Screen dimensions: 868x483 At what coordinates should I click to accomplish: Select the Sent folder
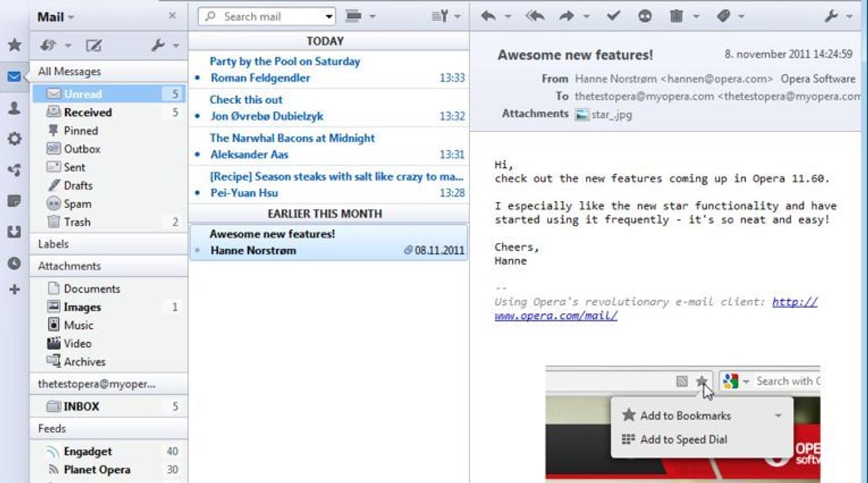tap(109, 167)
